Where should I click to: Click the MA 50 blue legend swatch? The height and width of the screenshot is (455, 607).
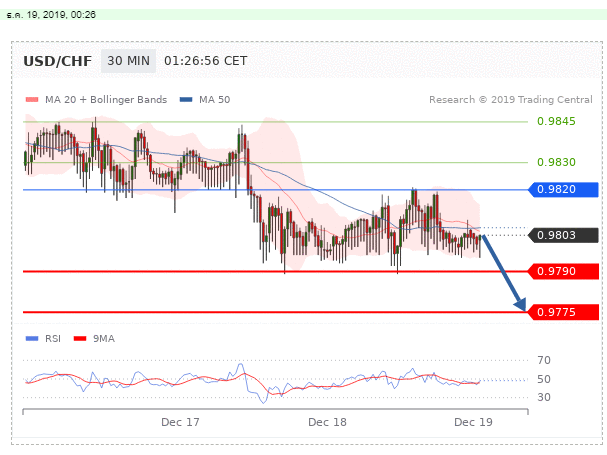tap(186, 100)
